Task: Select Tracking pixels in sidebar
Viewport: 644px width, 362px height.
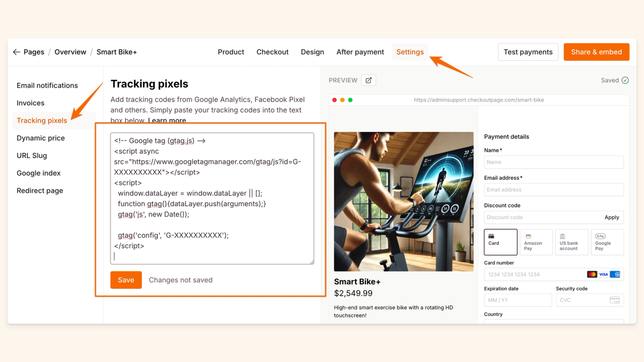Action: (x=42, y=120)
